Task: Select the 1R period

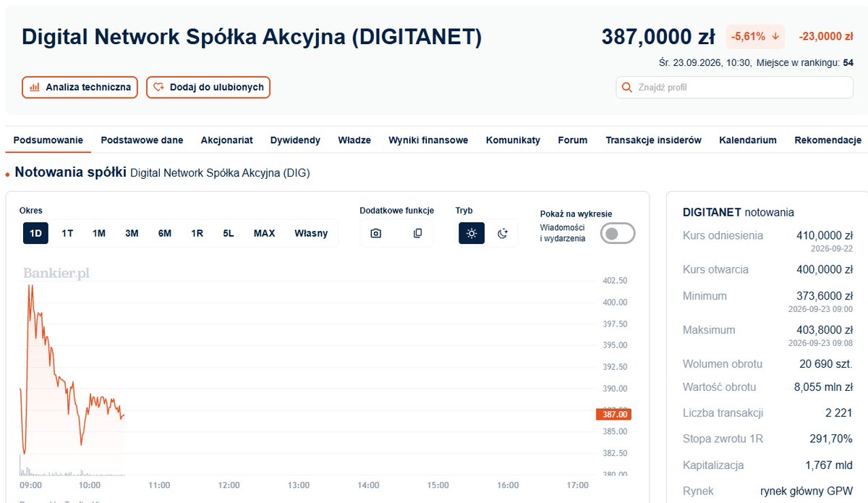Action: click(x=197, y=233)
